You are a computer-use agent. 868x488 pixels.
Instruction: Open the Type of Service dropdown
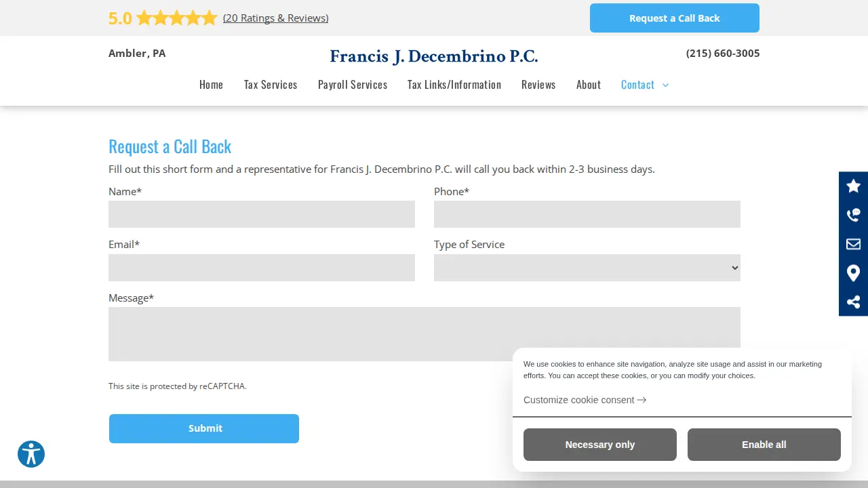pyautogui.click(x=587, y=268)
